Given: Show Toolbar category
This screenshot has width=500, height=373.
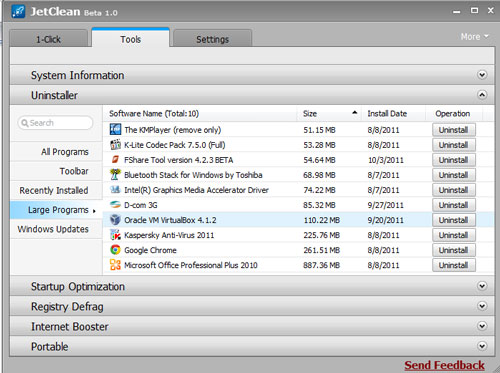Looking at the screenshot, I should (x=56, y=171).
